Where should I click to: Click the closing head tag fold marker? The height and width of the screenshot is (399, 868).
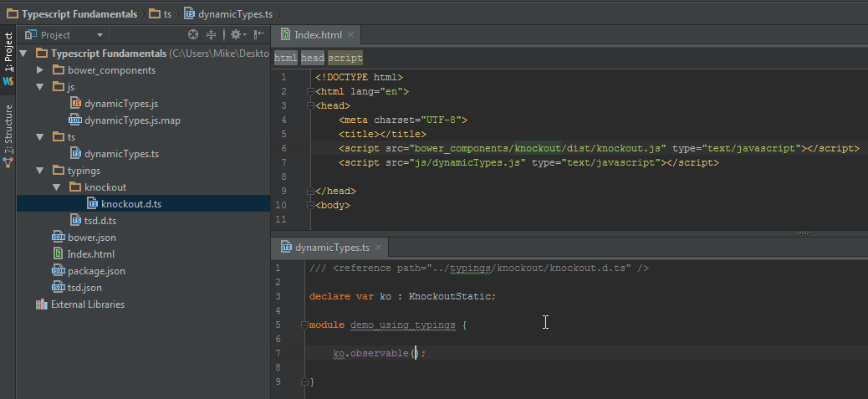pos(310,191)
